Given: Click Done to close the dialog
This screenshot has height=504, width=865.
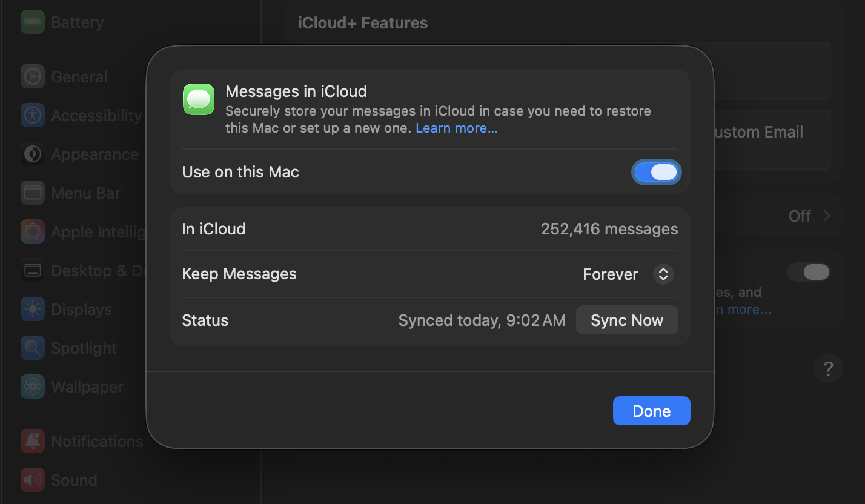Looking at the screenshot, I should 652,411.
